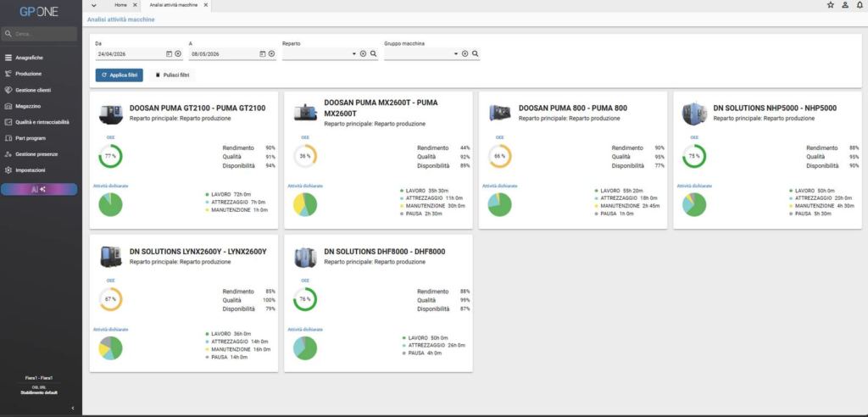868x417 pixels.
Task: Click title DN SOLUTIONS DHF8000 - DHF8000
Action: coord(385,252)
